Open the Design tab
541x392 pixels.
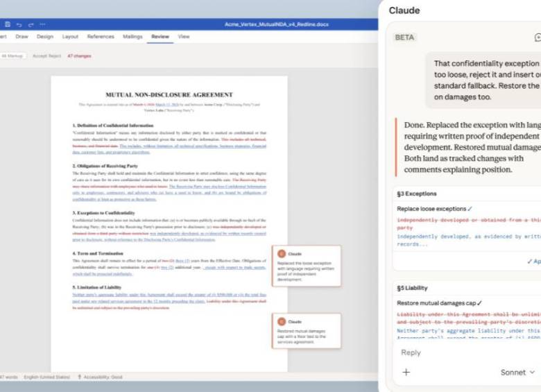click(45, 37)
